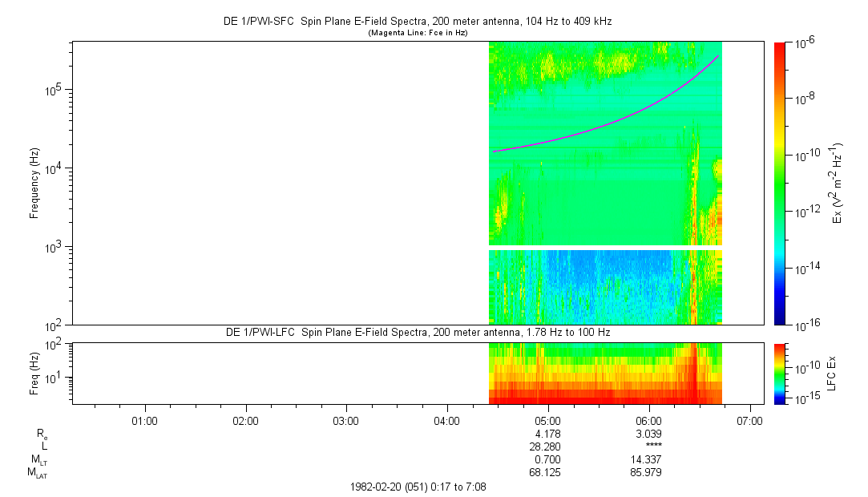Click the DE 1/PWI-LFC panel title
The height and width of the screenshot is (497, 868).
[x=417, y=332]
